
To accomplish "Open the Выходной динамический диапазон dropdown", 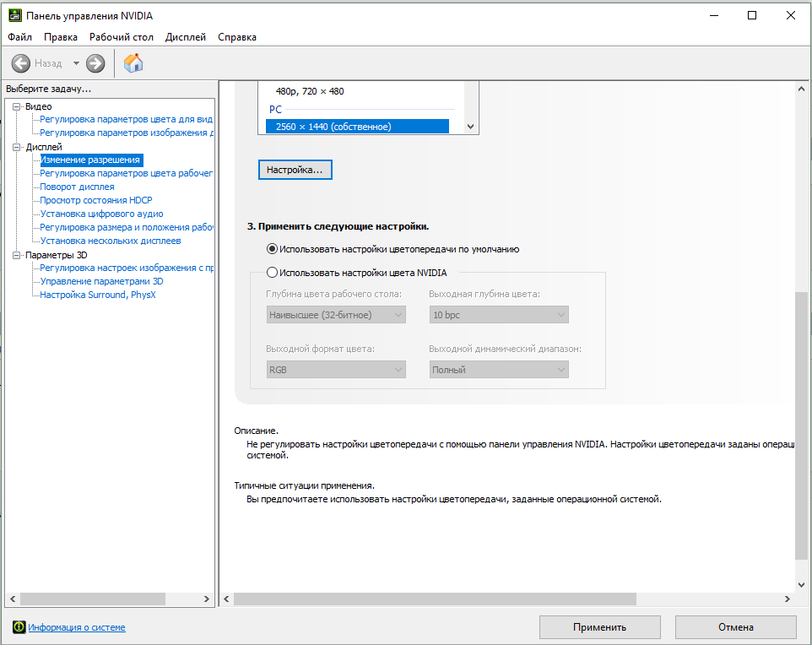I will click(499, 370).
